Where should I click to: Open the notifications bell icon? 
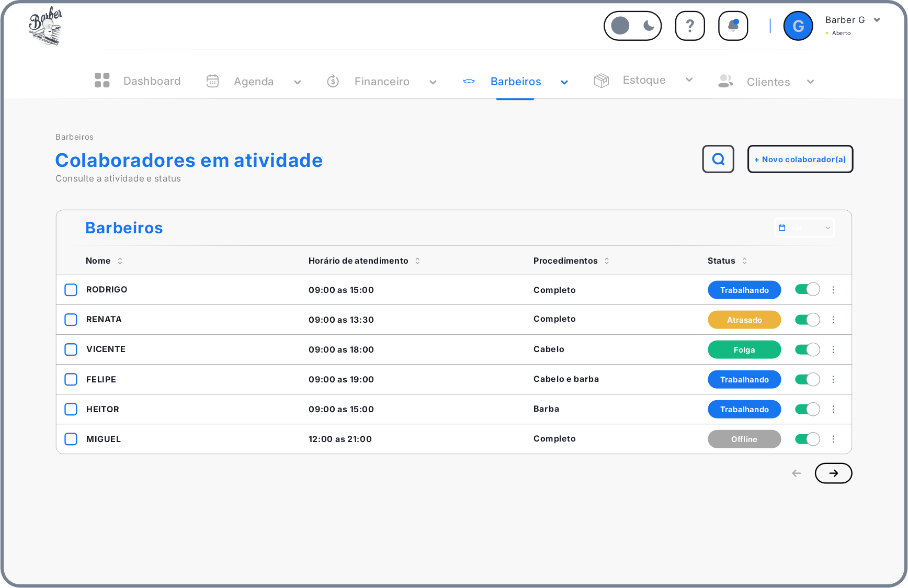tap(733, 26)
